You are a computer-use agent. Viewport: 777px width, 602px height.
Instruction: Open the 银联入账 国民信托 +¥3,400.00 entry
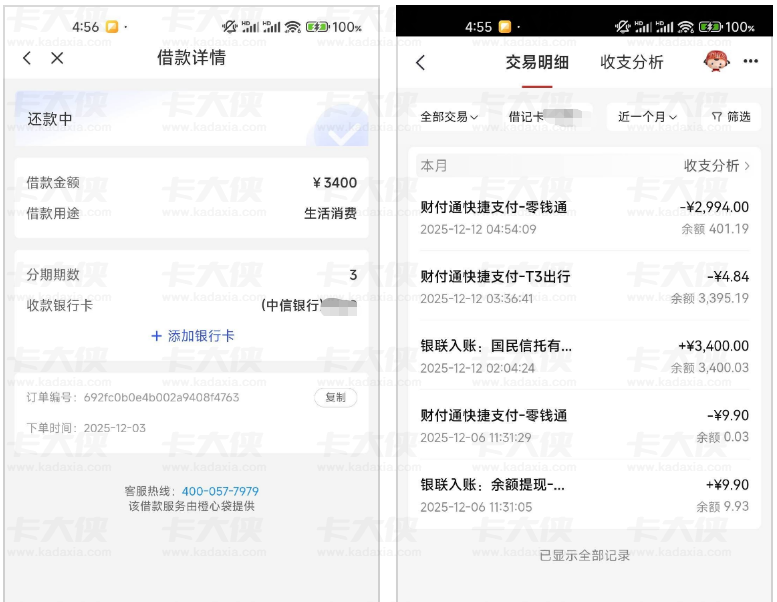[585, 356]
